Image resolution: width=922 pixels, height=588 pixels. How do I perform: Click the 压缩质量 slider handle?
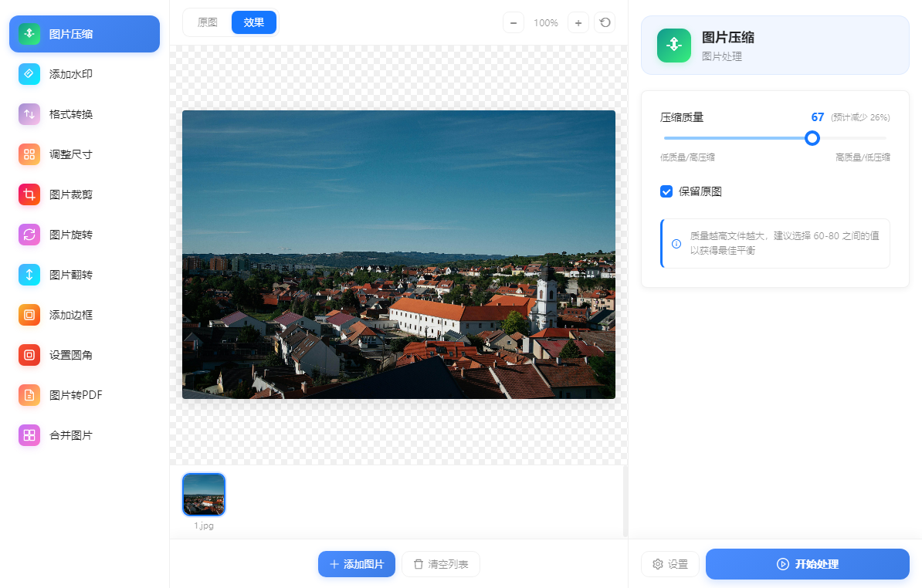(x=812, y=138)
